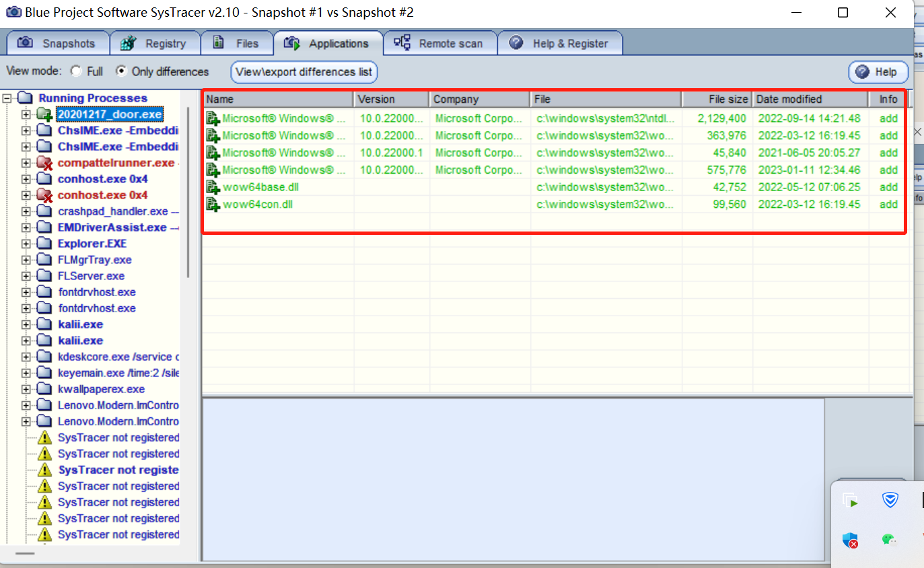
Task: Click View\export differences list button
Action: pos(304,72)
